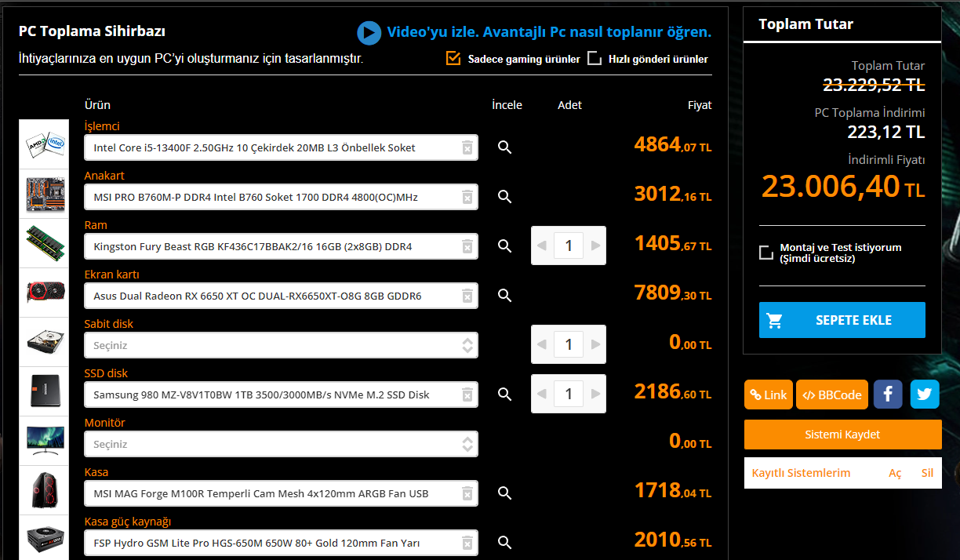This screenshot has width=960, height=560.
Task: Click the İşlemci AMD/Intel category thumbnail
Action: [45, 144]
